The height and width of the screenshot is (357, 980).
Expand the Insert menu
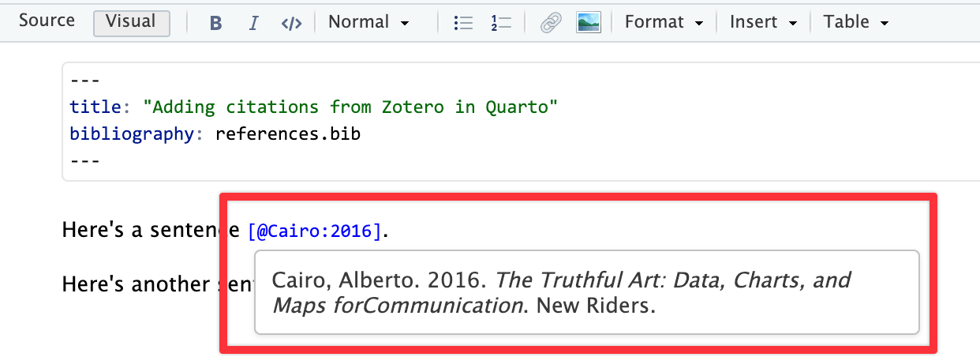click(x=763, y=23)
